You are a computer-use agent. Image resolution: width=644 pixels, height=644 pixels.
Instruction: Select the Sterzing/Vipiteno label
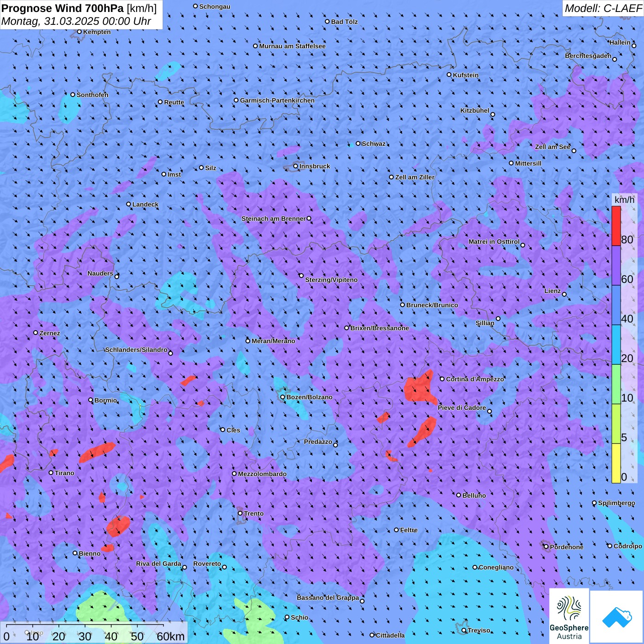(x=331, y=280)
